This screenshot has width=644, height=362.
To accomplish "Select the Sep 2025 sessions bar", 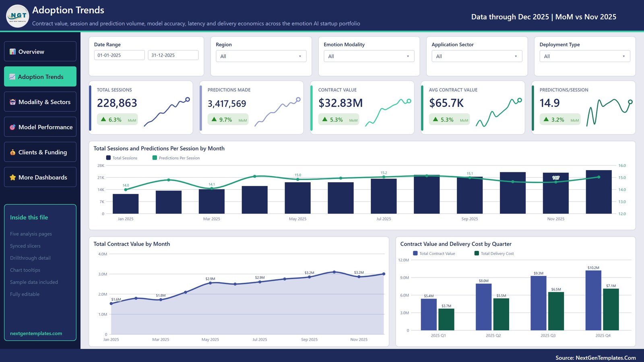I will [470, 195].
